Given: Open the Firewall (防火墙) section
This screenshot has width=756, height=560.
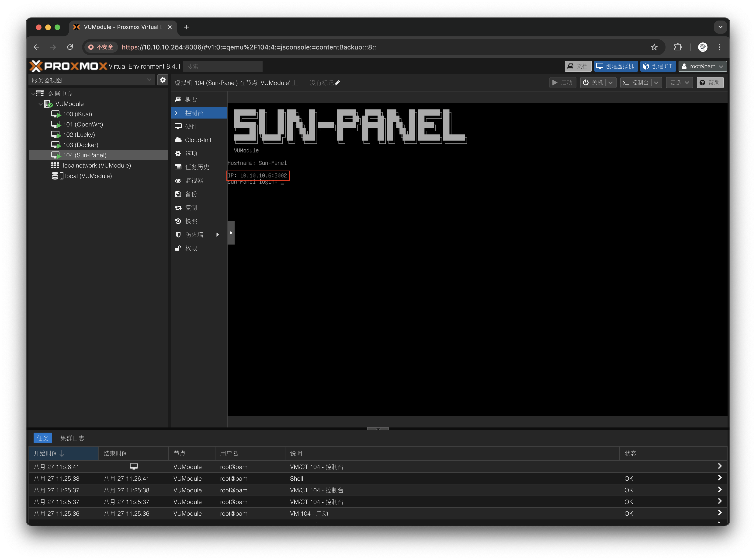Looking at the screenshot, I should click(194, 234).
